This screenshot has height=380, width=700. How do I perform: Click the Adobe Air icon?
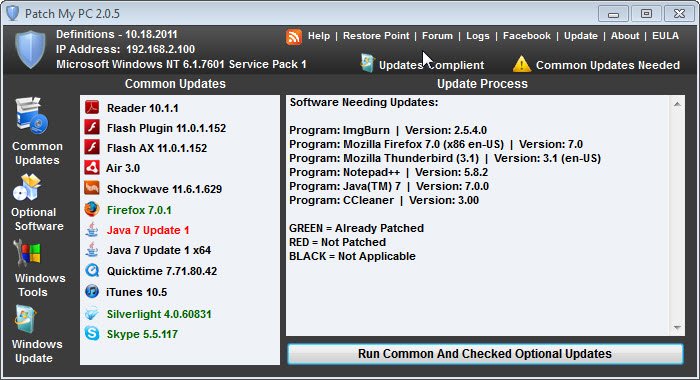point(92,167)
